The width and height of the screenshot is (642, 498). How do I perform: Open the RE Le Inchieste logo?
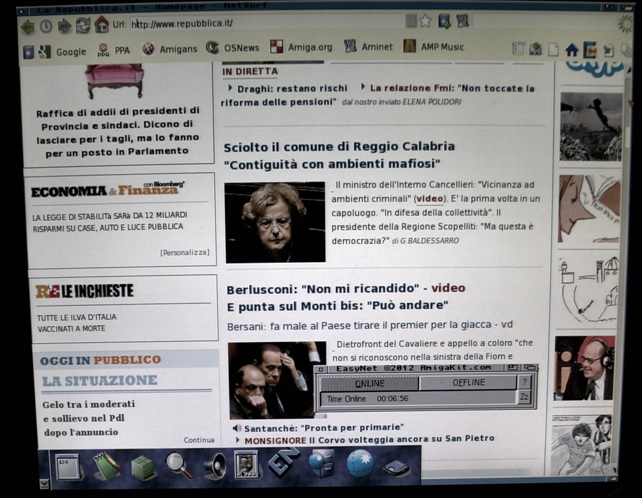[x=85, y=291]
